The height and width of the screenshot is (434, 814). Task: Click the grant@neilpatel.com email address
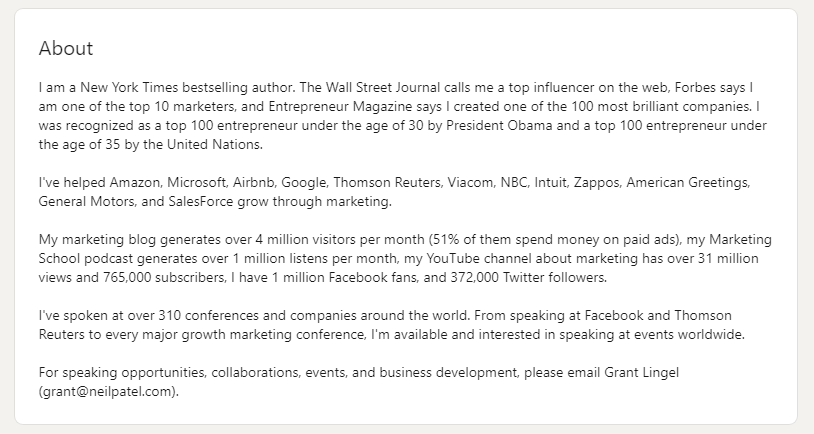108,391
